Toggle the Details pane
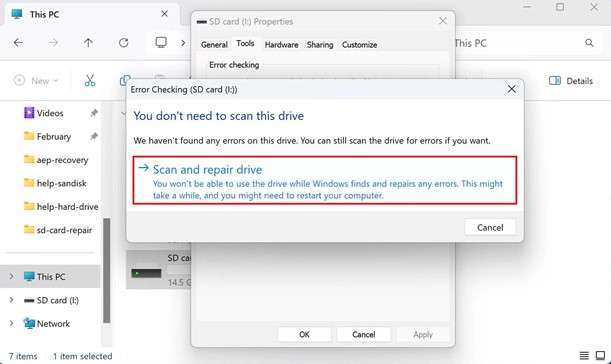The width and height of the screenshot is (611, 364). (571, 81)
